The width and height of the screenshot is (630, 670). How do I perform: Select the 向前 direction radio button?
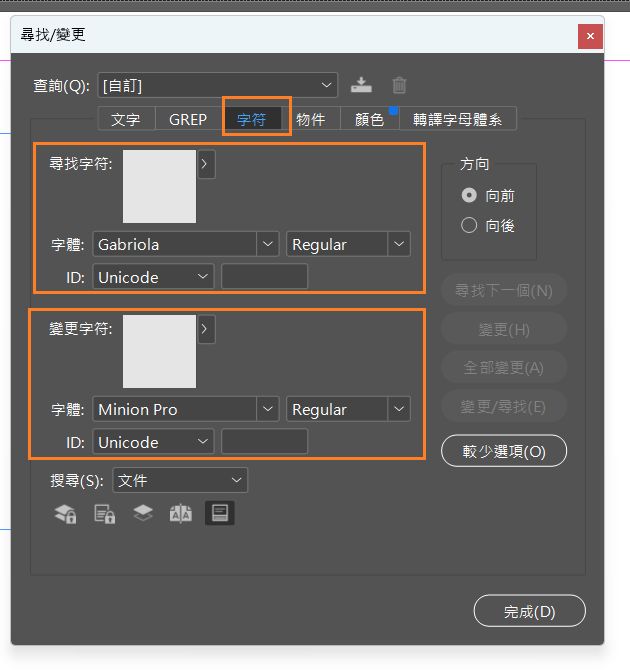coord(469,195)
